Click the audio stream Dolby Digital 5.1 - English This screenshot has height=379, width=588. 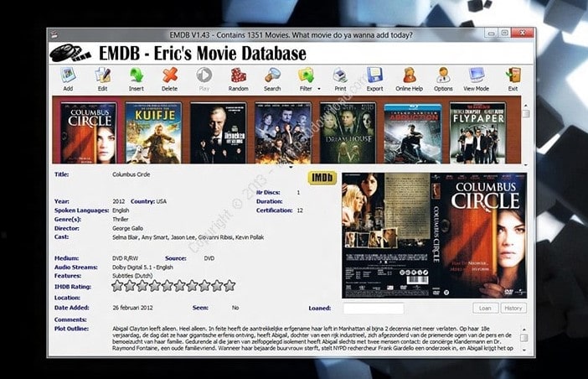142,267
